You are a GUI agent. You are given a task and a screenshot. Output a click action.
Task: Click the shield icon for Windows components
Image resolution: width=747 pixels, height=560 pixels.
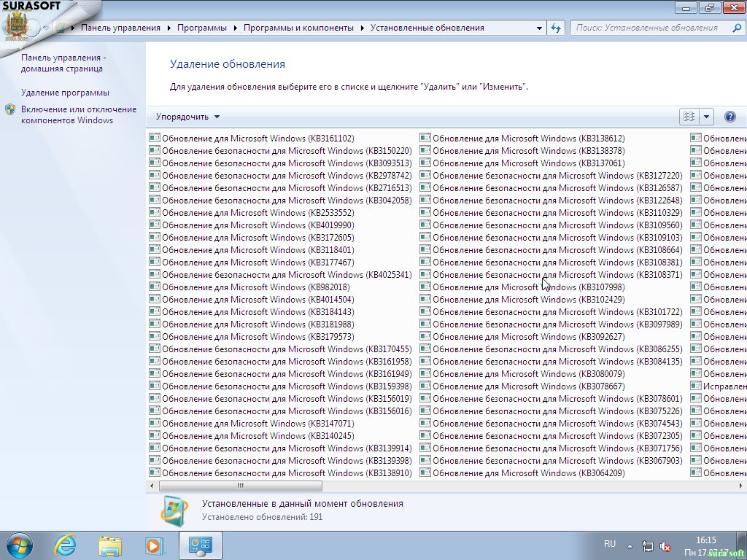click(10, 109)
